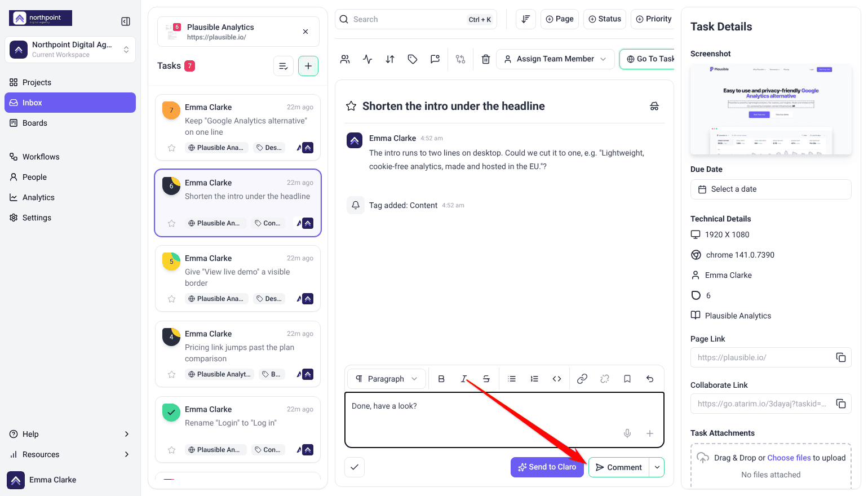Insert a link in the comment
The width and height of the screenshot is (868, 496).
[x=582, y=379]
